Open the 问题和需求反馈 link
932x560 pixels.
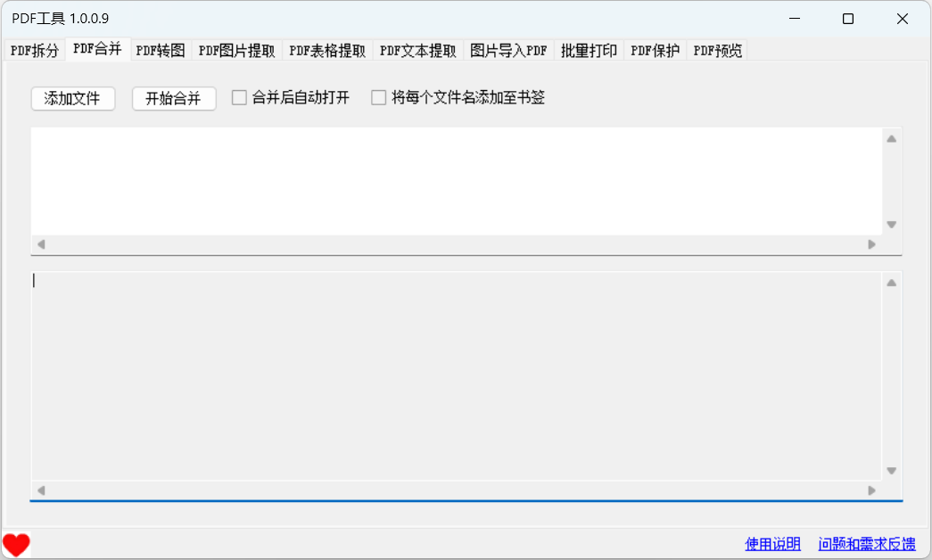(867, 544)
